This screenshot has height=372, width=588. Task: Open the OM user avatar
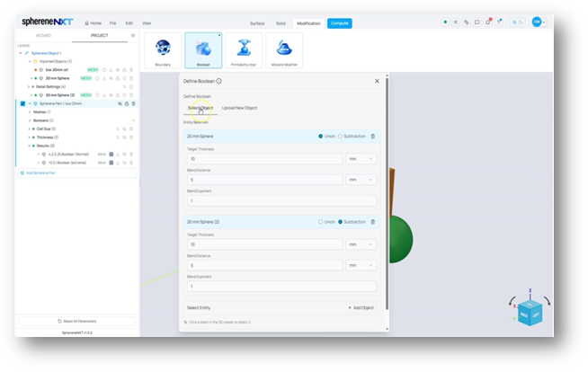tap(537, 22)
